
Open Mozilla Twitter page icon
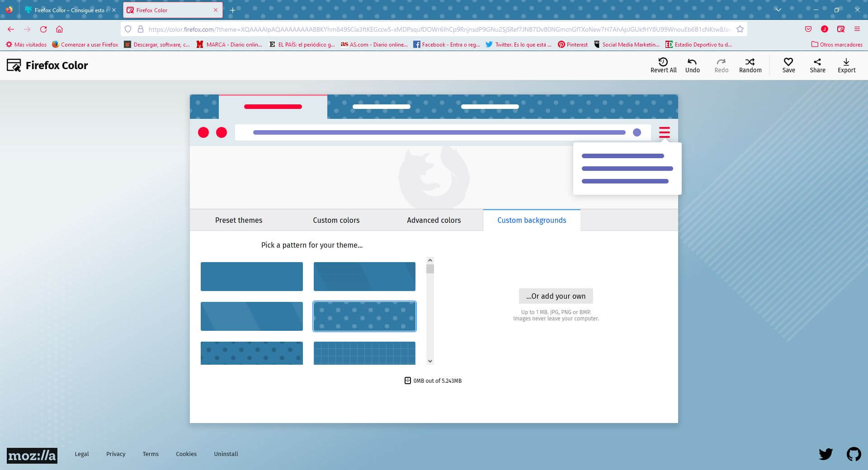click(x=826, y=454)
